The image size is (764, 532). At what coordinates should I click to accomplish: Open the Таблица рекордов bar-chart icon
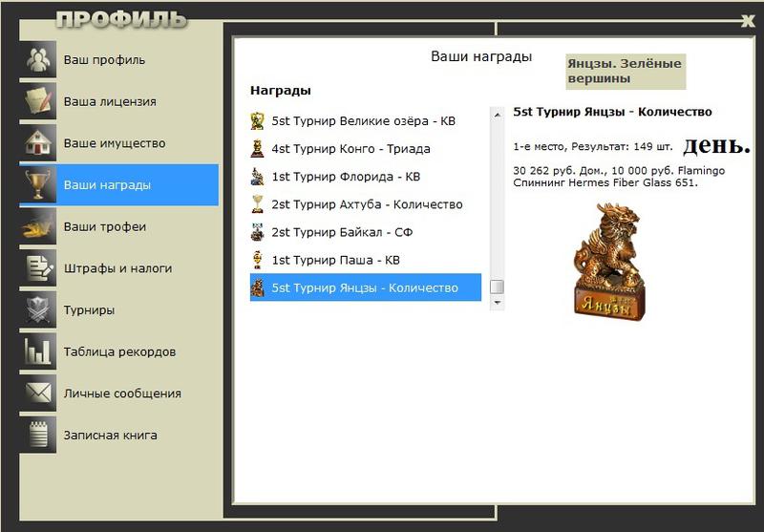tap(38, 351)
